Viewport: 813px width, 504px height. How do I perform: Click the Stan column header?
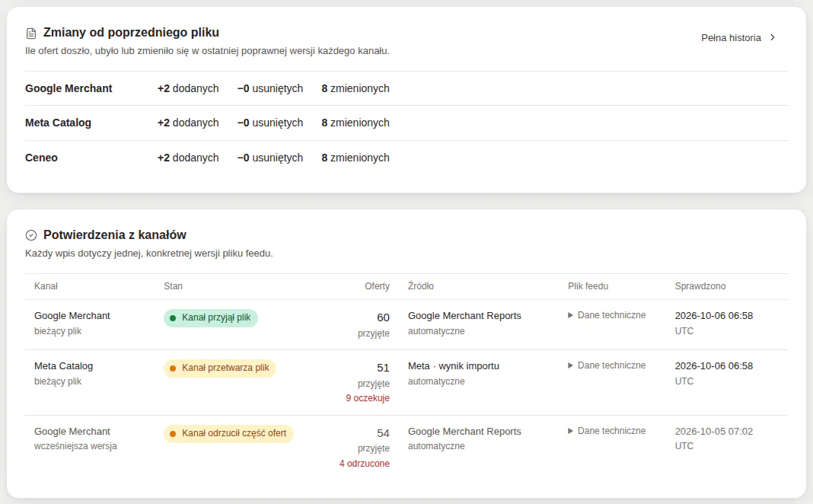(x=173, y=286)
